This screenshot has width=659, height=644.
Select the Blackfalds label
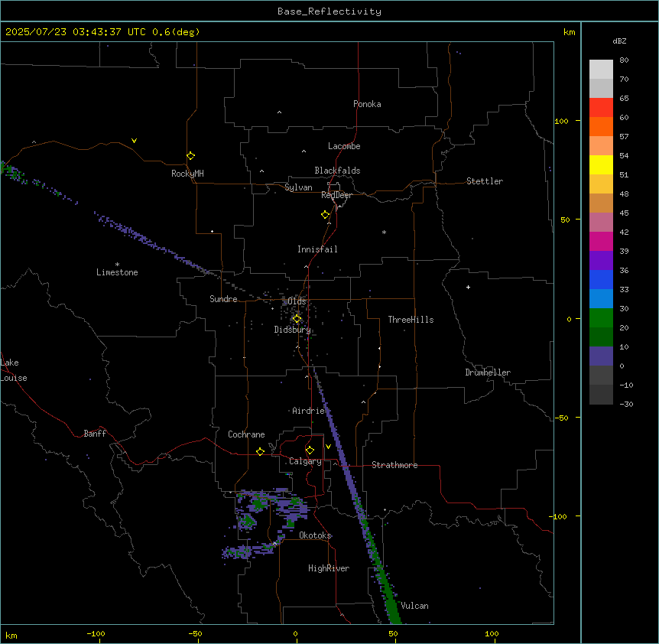click(337, 171)
